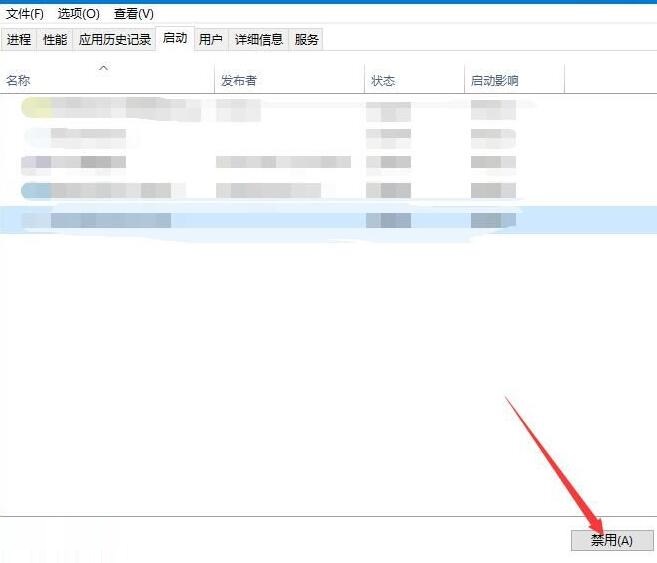Switch to the 应用历史记录 tab
657x563 pixels.
pos(114,40)
